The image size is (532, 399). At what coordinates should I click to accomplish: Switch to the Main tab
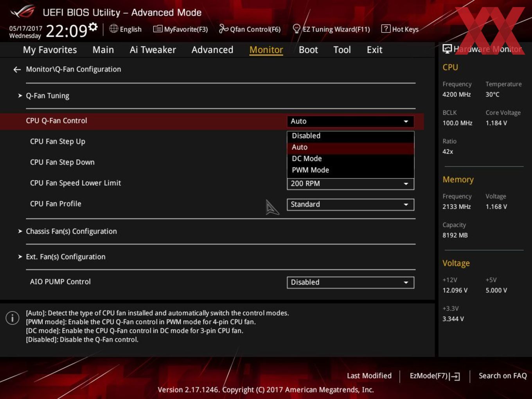tap(103, 50)
